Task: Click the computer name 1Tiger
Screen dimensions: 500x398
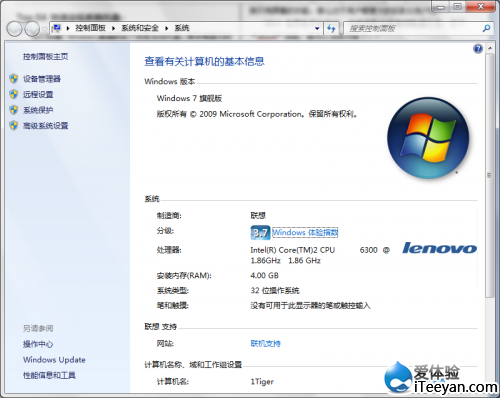Action: pos(262,382)
